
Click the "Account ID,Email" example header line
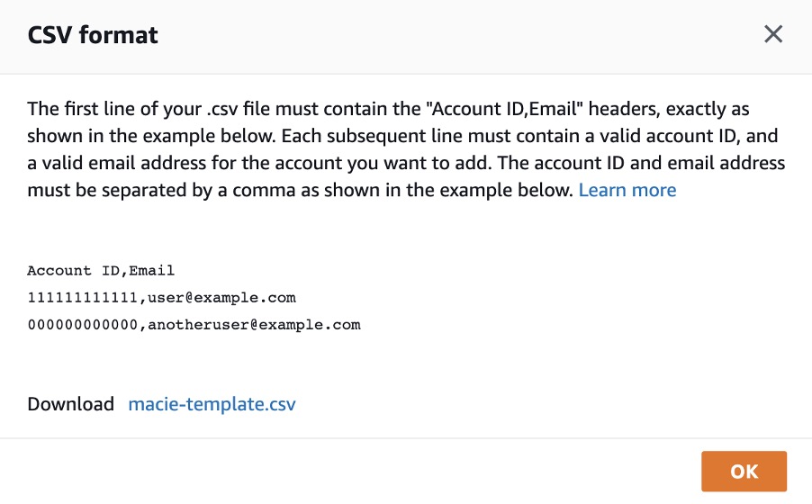pyautogui.click(x=101, y=270)
